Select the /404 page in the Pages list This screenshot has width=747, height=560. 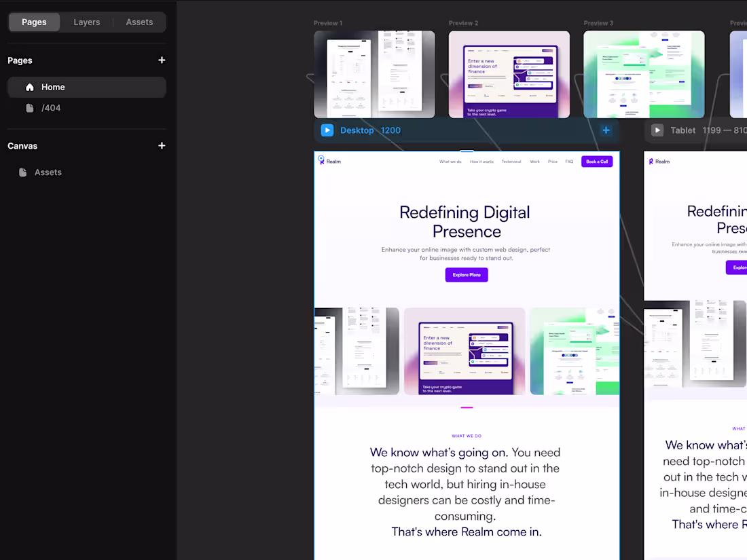point(52,107)
